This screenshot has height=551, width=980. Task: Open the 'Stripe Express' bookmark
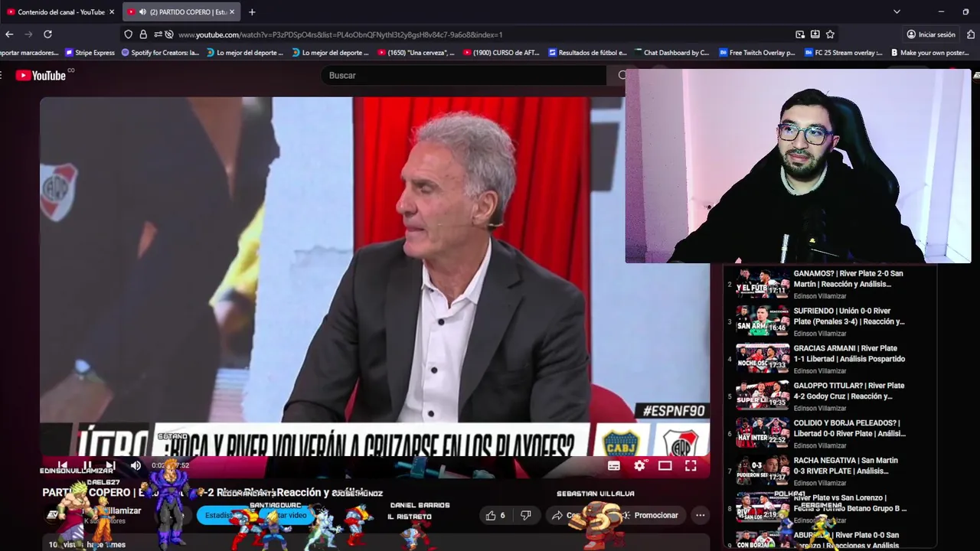point(90,53)
